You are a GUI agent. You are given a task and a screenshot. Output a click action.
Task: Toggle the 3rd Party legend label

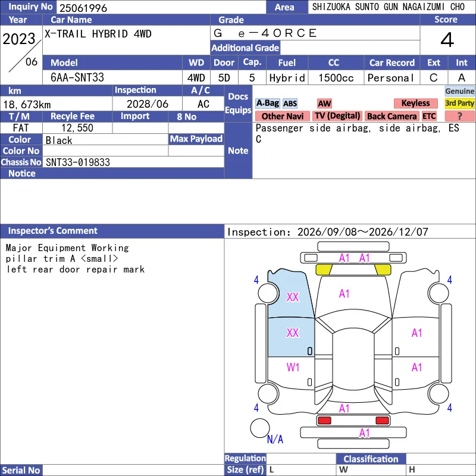tap(459, 103)
